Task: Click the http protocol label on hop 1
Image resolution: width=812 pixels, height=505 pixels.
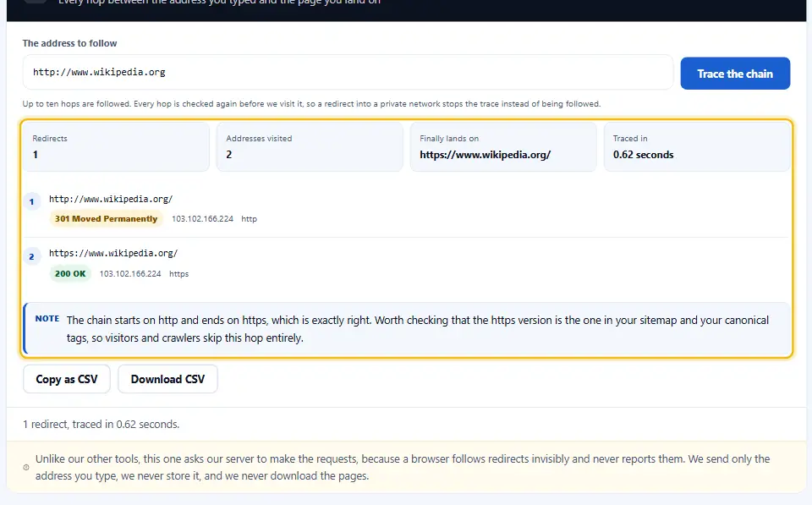Action: click(249, 218)
